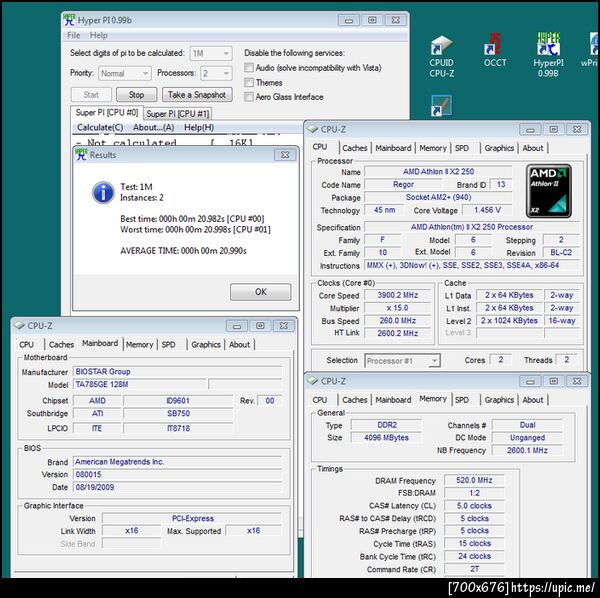Click the Bank Cycle Time 24 clocks value

click(x=474, y=556)
